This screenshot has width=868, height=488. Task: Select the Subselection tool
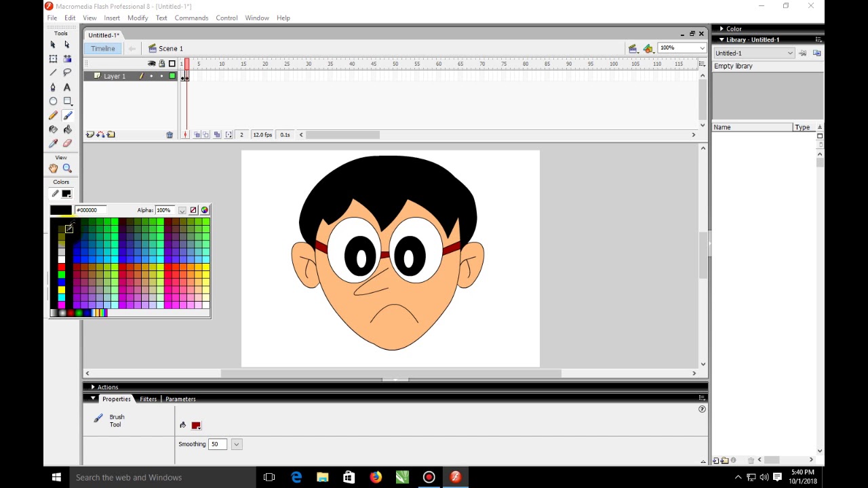pos(67,44)
